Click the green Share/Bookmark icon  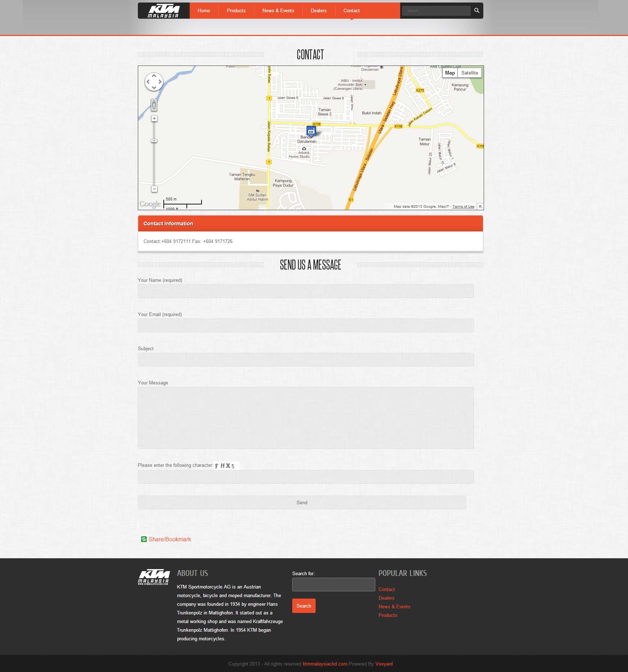tap(144, 539)
